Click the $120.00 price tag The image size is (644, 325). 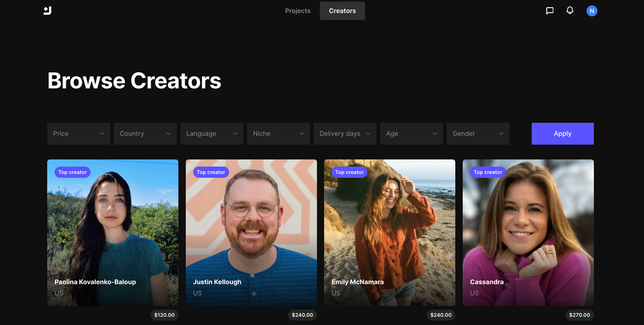pyautogui.click(x=164, y=315)
